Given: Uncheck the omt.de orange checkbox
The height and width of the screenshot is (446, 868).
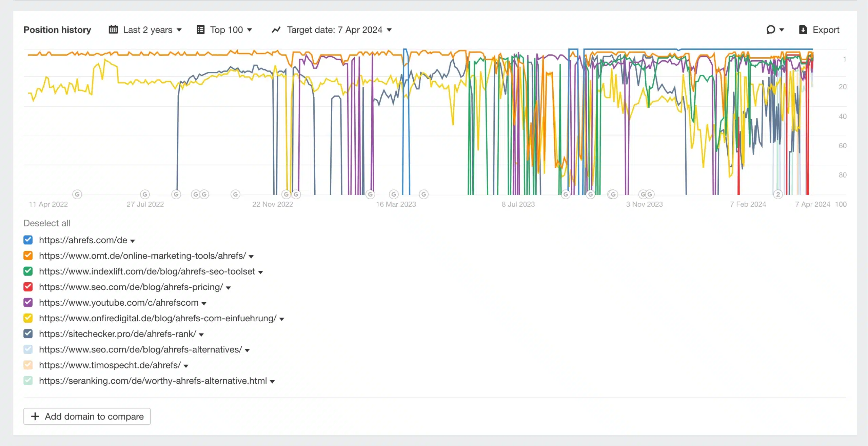Looking at the screenshot, I should click(x=28, y=256).
